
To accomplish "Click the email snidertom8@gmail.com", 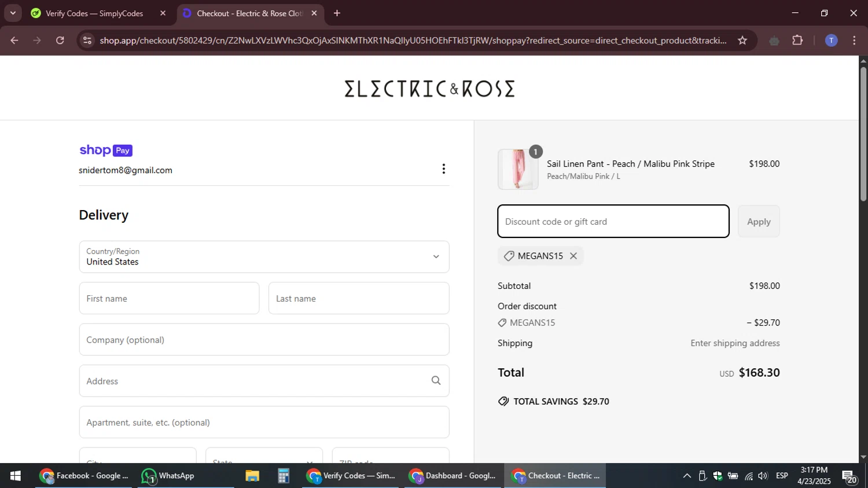I will pos(126,170).
